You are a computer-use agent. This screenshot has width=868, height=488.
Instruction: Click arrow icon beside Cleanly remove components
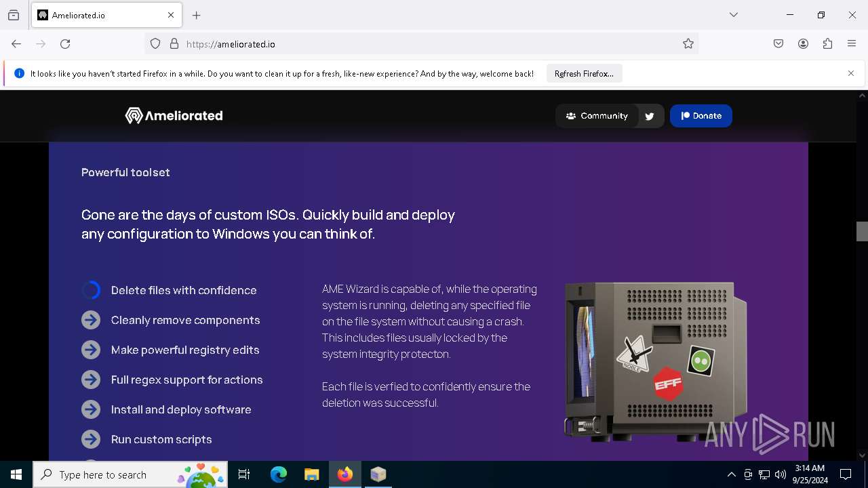pos(91,320)
